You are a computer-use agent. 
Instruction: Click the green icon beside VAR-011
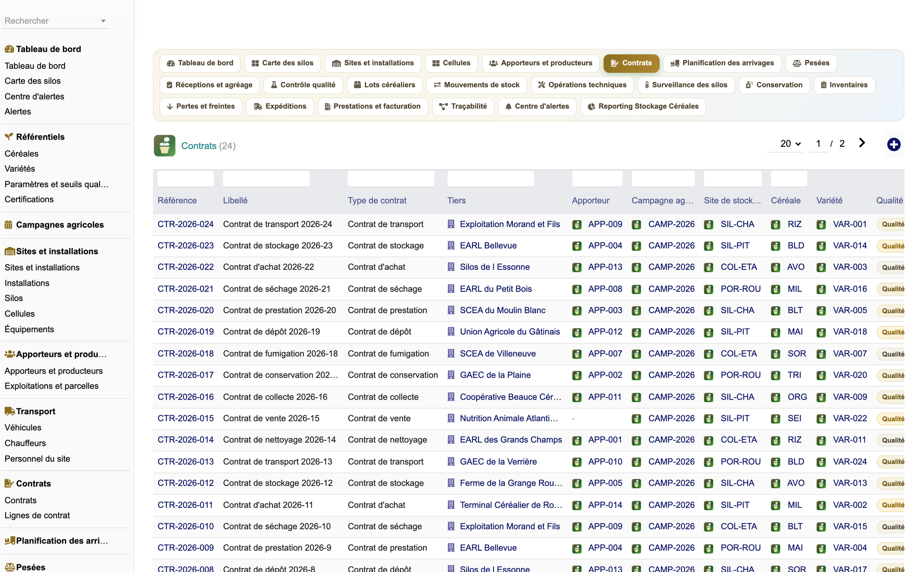click(x=821, y=440)
